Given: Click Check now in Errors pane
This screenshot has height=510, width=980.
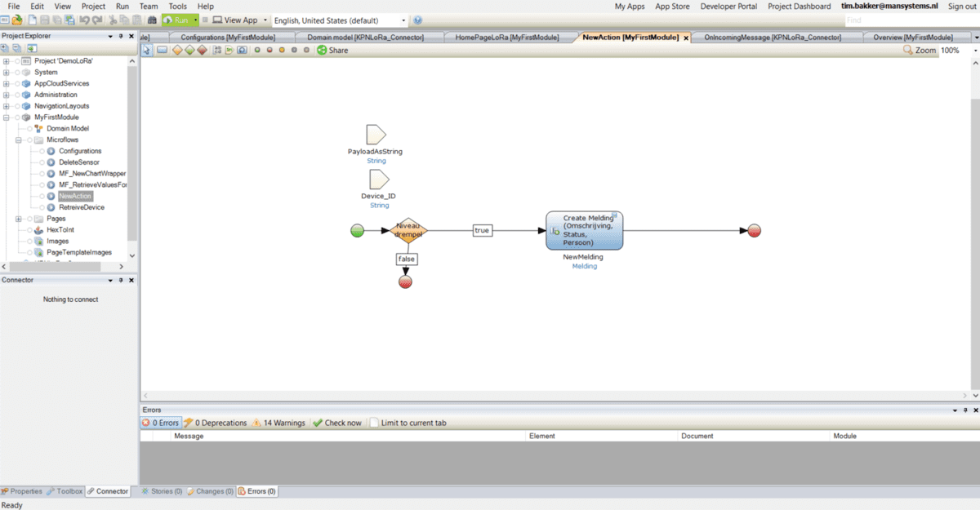Looking at the screenshot, I should point(338,423).
